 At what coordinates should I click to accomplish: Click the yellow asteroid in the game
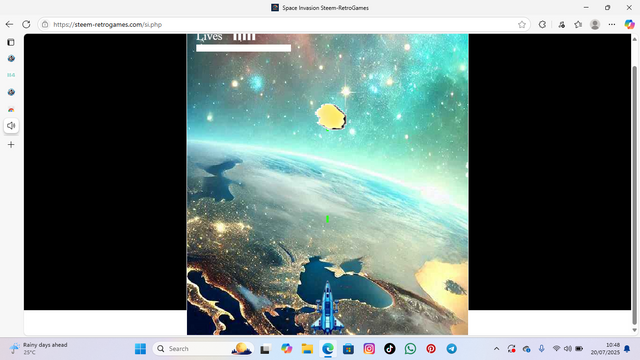click(x=331, y=117)
